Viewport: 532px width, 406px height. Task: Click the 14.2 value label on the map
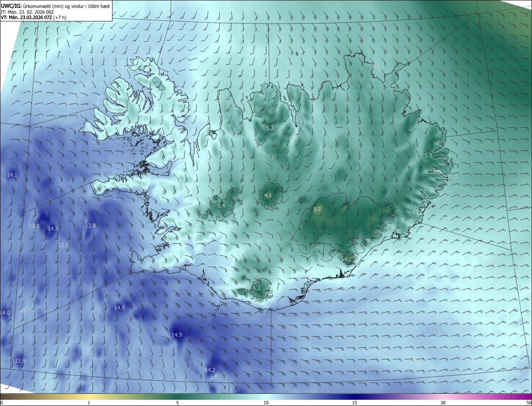click(x=210, y=370)
